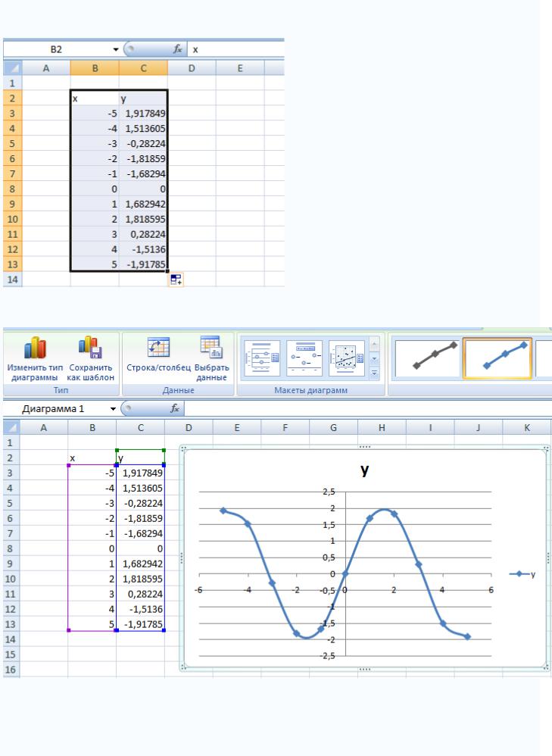
Task: Click cell -1,81859 in chart worksheet
Action: click(x=140, y=518)
